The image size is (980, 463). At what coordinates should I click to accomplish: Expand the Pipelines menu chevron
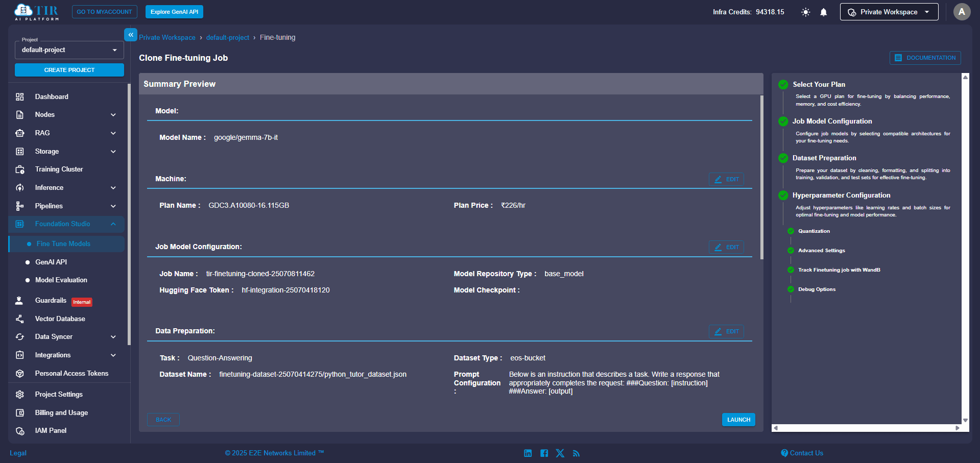click(x=113, y=206)
